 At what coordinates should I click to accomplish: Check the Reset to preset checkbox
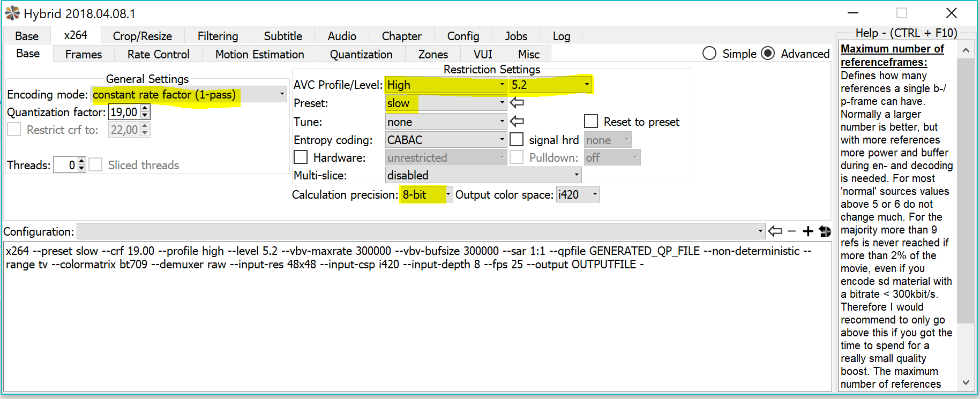click(x=591, y=122)
